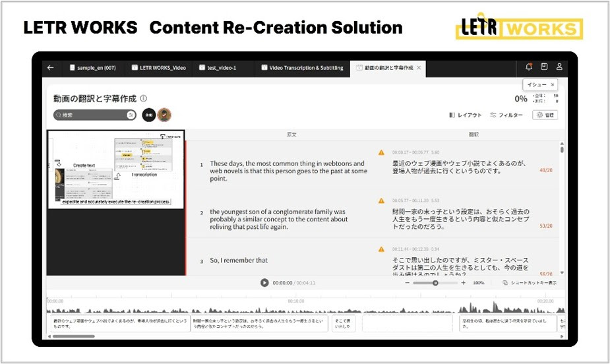The image size is (610, 364).
Task: Switch to the sample_en (007) tab
Action: click(93, 68)
